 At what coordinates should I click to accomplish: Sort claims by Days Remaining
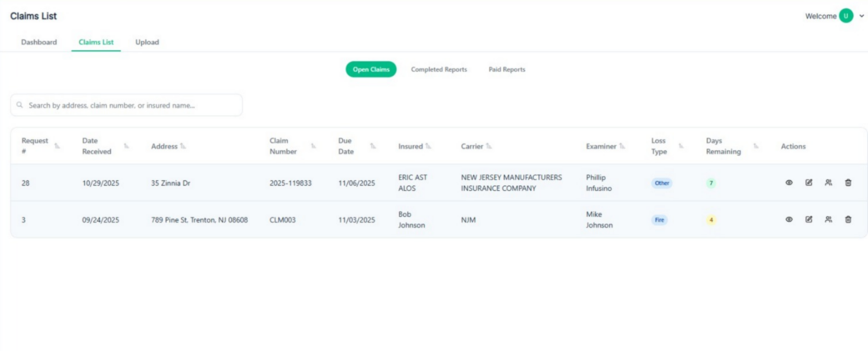[756, 147]
